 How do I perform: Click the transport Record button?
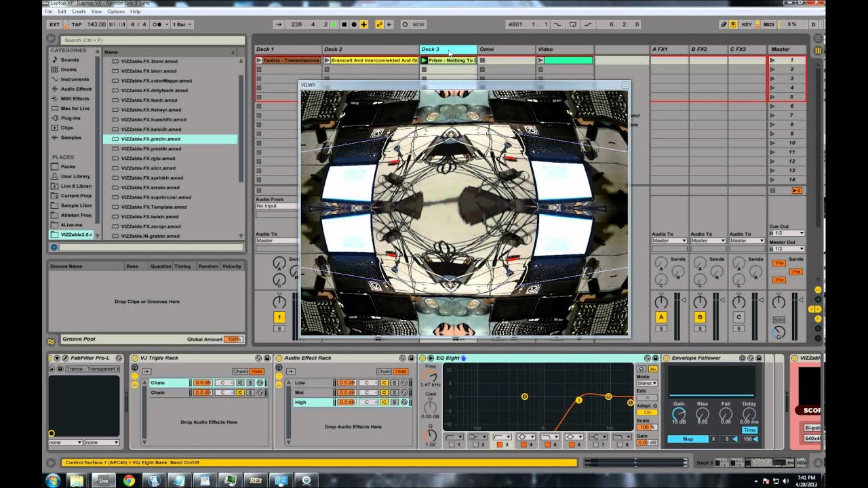[x=353, y=24]
